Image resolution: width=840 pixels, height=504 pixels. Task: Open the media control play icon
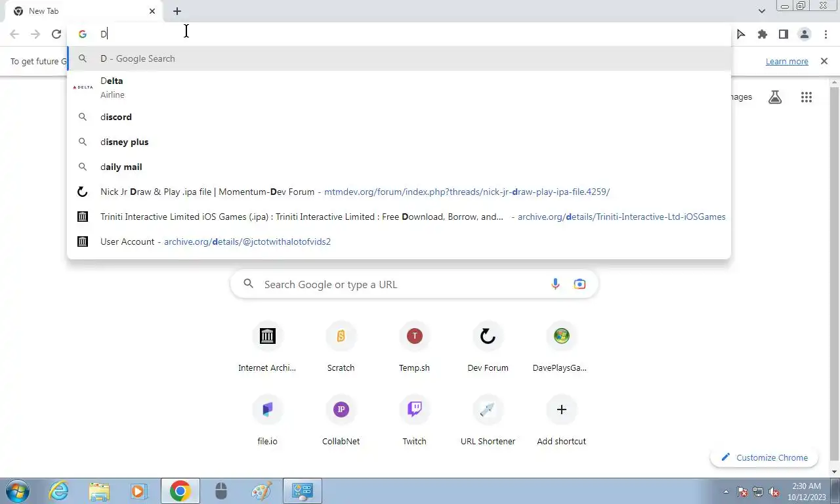click(741, 34)
